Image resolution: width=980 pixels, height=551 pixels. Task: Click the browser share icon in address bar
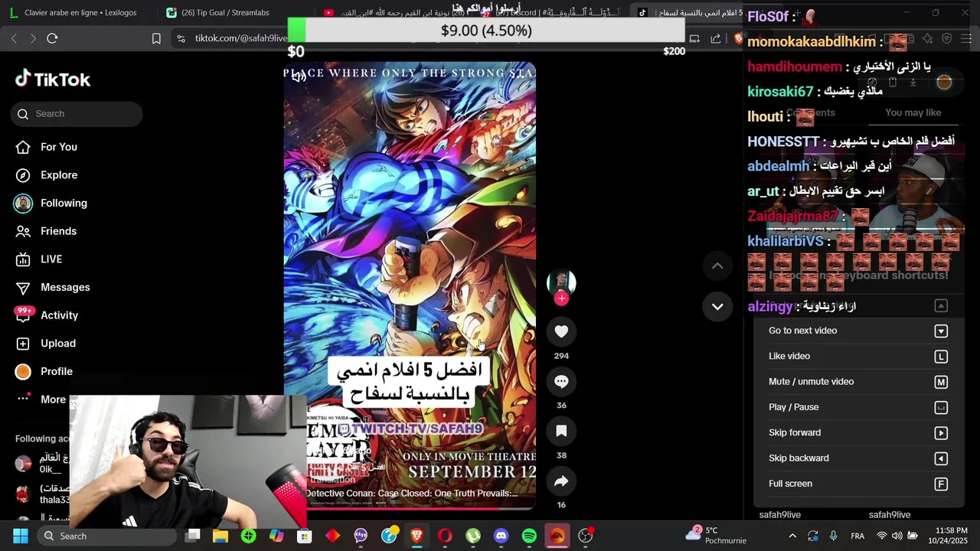coord(715,38)
